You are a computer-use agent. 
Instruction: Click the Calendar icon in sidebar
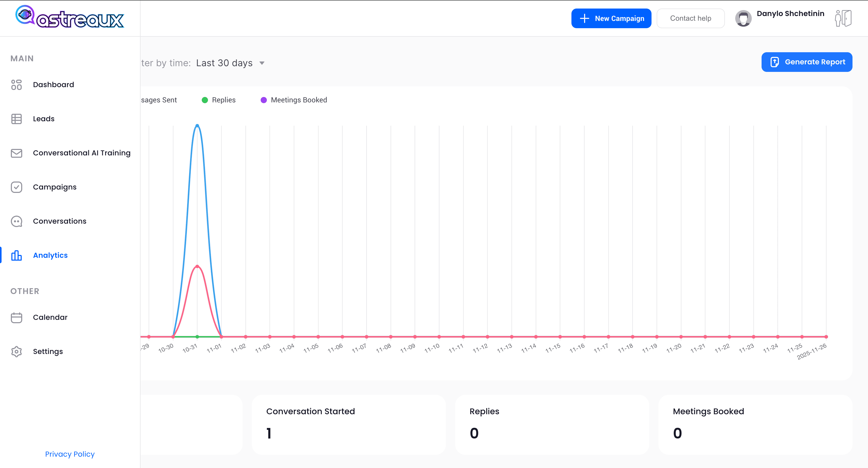click(16, 318)
